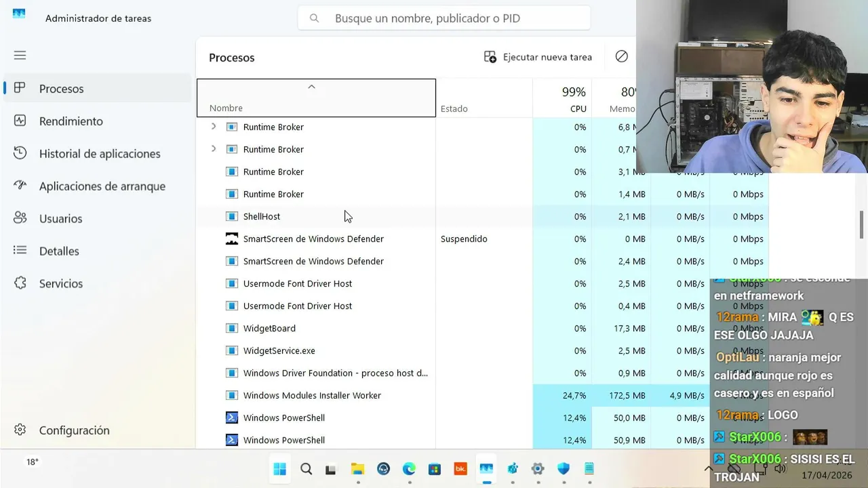The width and height of the screenshot is (868, 488).
Task: Click the Suspendido status cell
Action: 464,239
